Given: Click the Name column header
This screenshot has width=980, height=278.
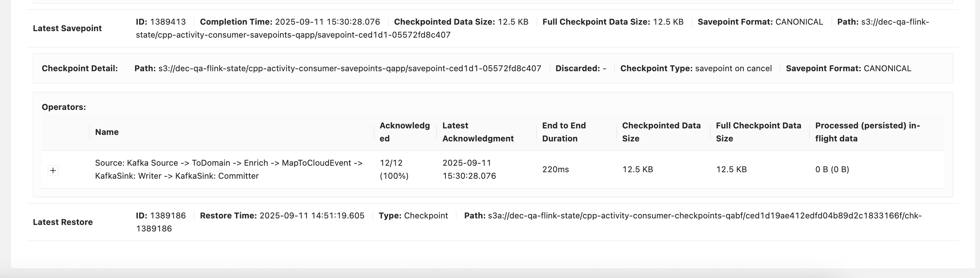Looking at the screenshot, I should [x=107, y=132].
